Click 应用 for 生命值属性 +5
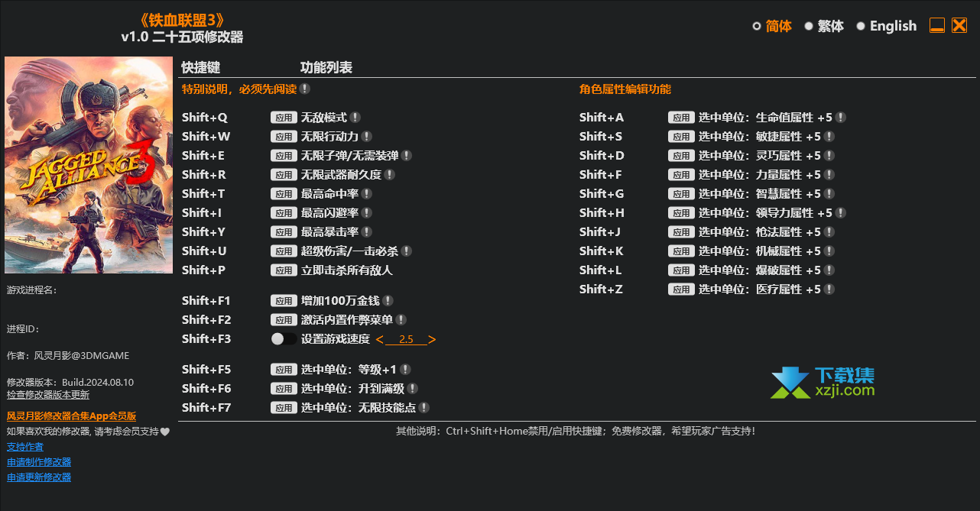Image resolution: width=980 pixels, height=511 pixels. 682,118
